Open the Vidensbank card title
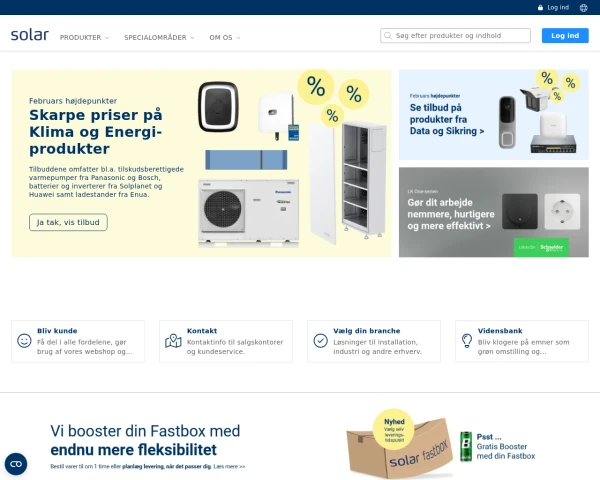Image resolution: width=600 pixels, height=480 pixels. (x=500, y=331)
